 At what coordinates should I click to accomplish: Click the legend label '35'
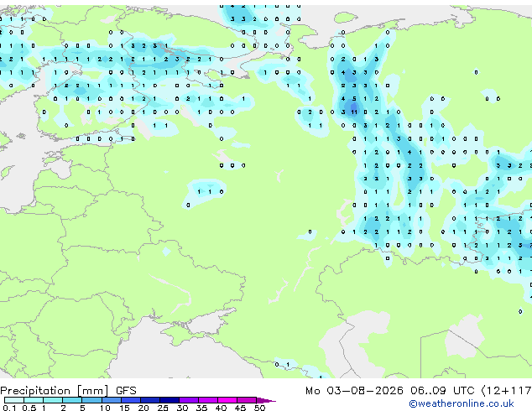(202, 408)
